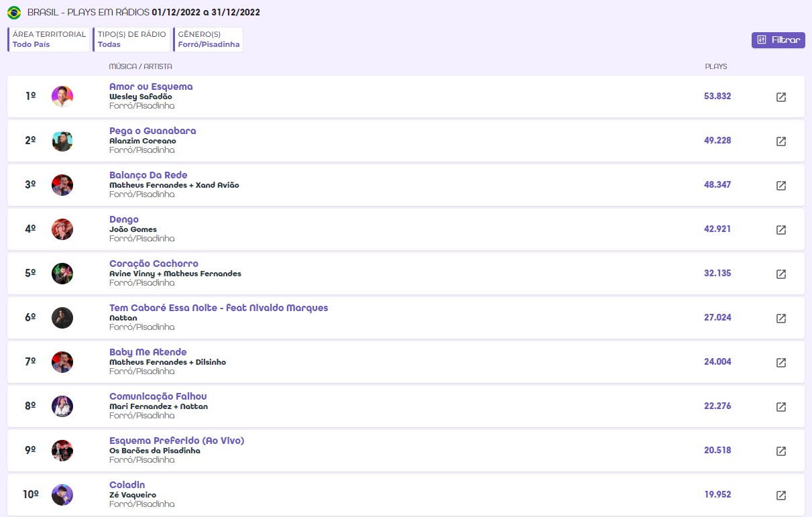Viewport: 812px width, 517px height.
Task: Open external link for Amor ou Esquema
Action: point(781,97)
